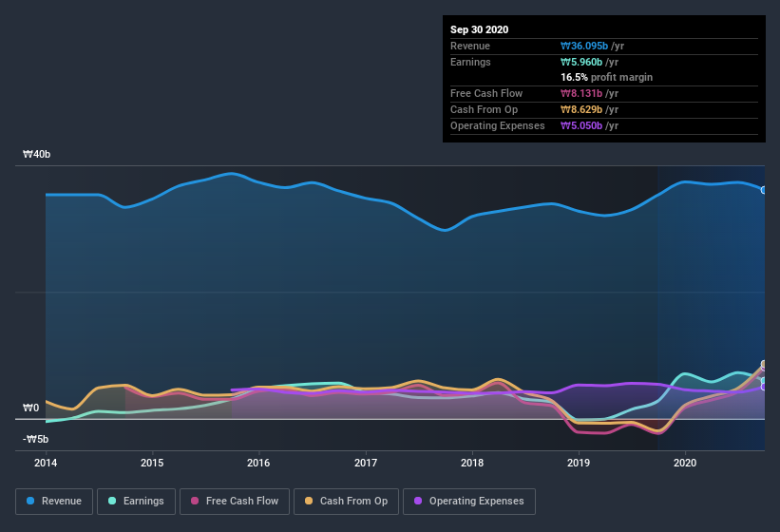780x532 pixels.
Task: Click the ₩0 y-axis label
Action: 30,408
